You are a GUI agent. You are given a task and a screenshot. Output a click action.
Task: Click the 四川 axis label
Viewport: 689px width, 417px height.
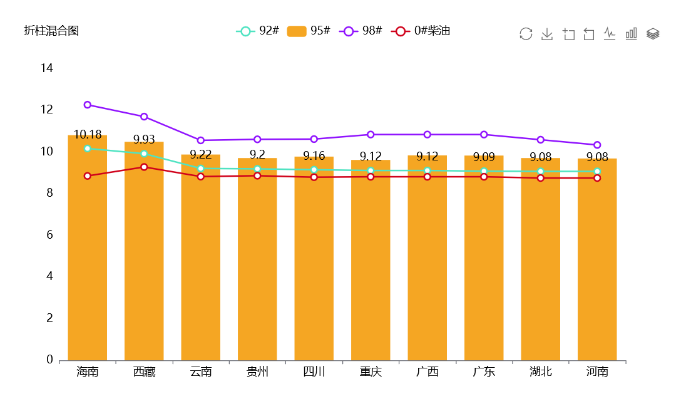click(314, 372)
